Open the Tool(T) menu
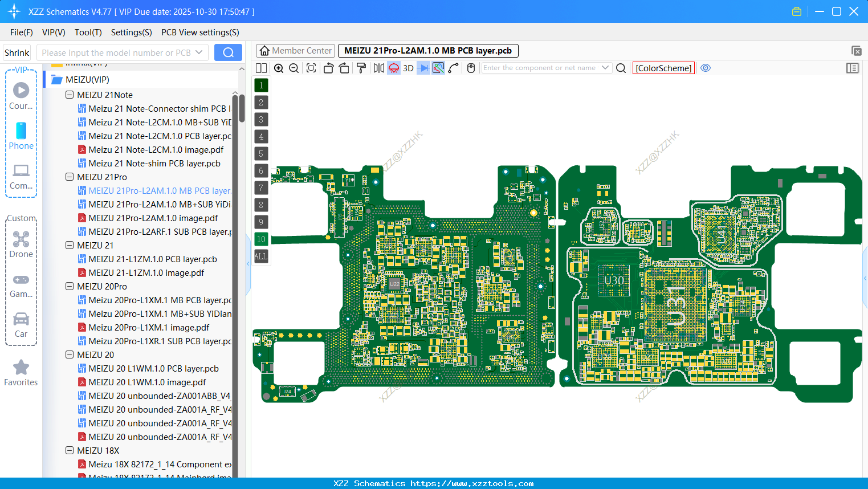868x489 pixels. coord(88,32)
